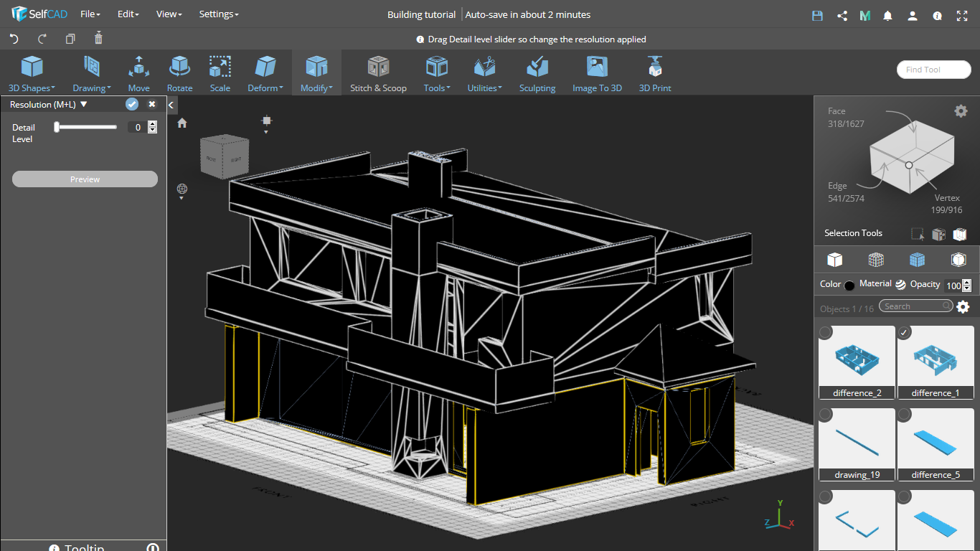Click the Share icon
Screen dimensions: 980x551
pos(842,15)
